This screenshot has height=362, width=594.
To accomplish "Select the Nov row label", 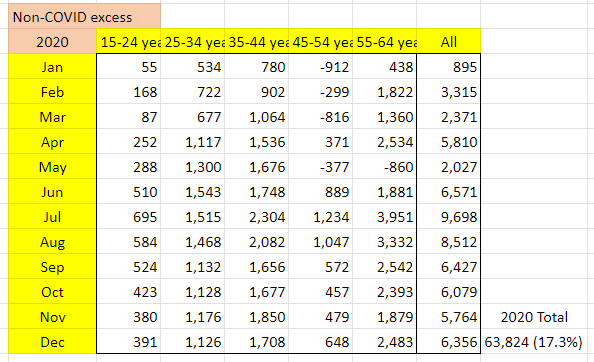I will tap(52, 317).
